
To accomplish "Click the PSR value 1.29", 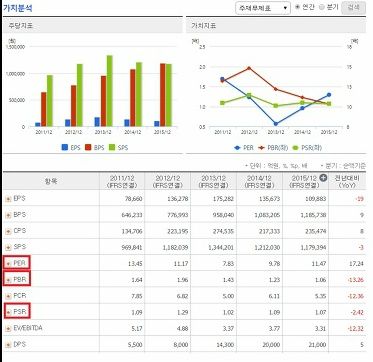I will click(x=183, y=312).
